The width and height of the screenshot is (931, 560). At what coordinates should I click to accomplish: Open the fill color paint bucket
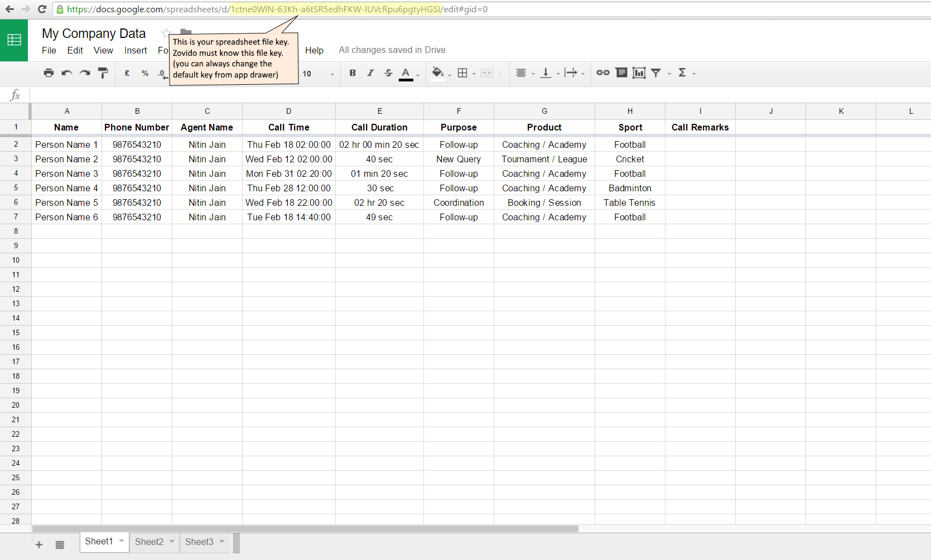[x=438, y=73]
